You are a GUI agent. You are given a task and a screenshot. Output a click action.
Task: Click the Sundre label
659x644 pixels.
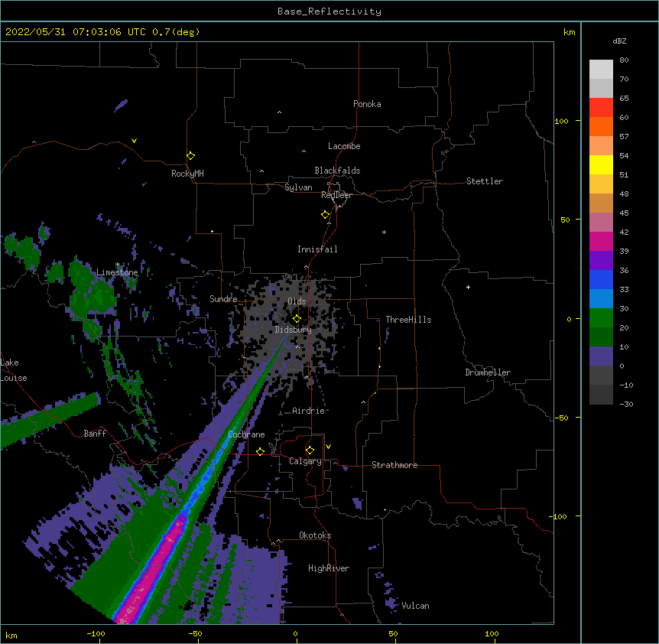click(223, 299)
